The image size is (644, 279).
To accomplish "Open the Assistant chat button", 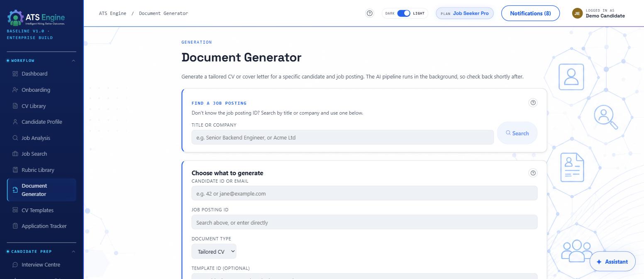I will tap(612, 262).
